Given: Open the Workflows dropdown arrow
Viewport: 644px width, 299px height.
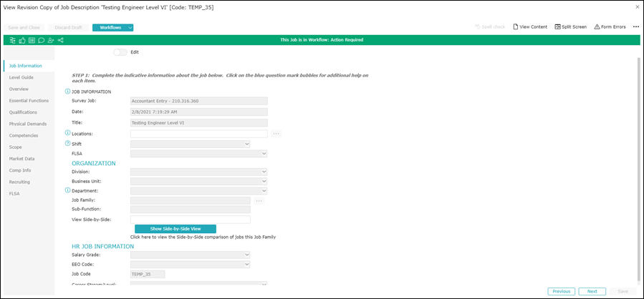Looking at the screenshot, I should click(130, 27).
